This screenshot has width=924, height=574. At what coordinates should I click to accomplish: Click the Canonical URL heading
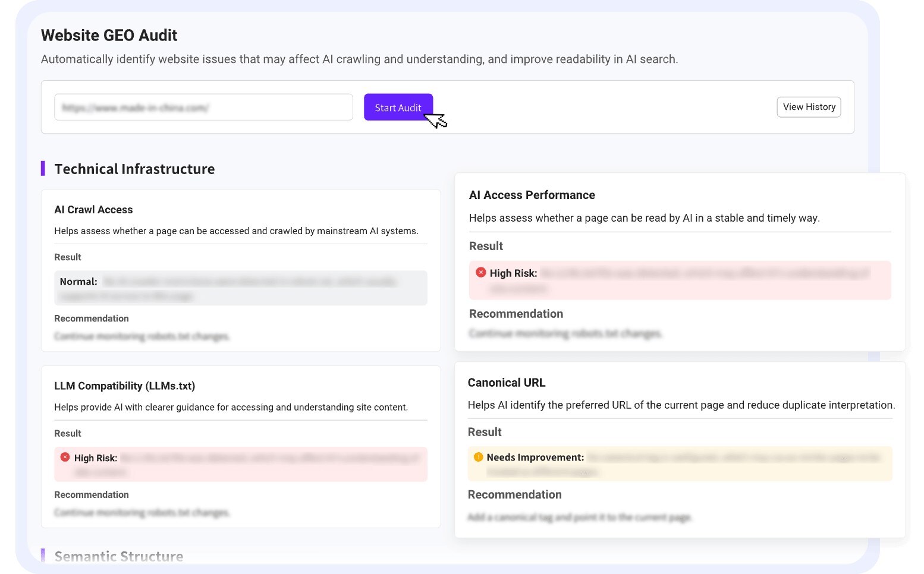tap(506, 383)
